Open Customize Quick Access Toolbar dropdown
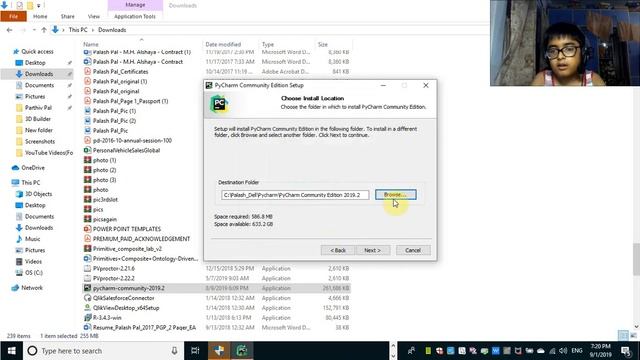640x360 pixels. coord(39,6)
